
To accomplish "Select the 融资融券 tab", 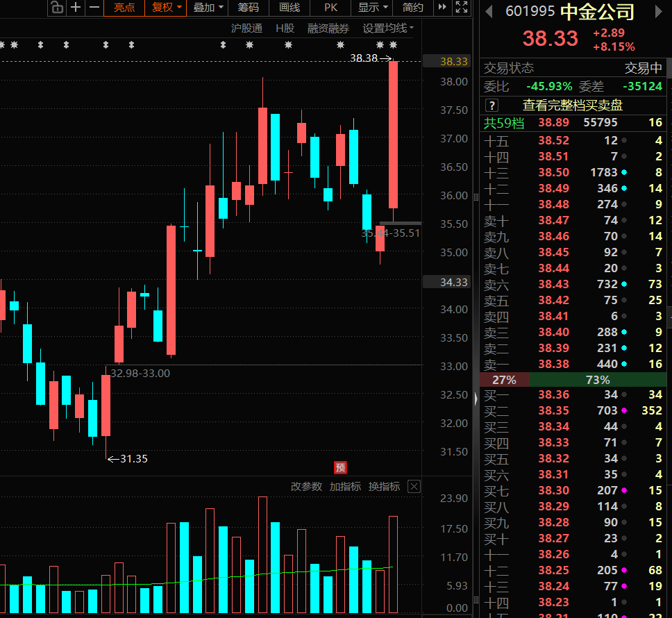I will pyautogui.click(x=328, y=28).
